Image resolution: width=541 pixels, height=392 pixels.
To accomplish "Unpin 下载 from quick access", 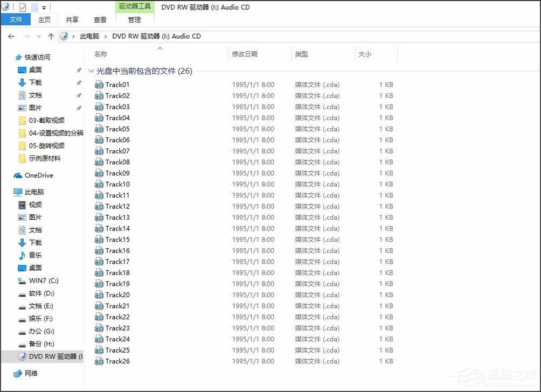I will tap(78, 82).
